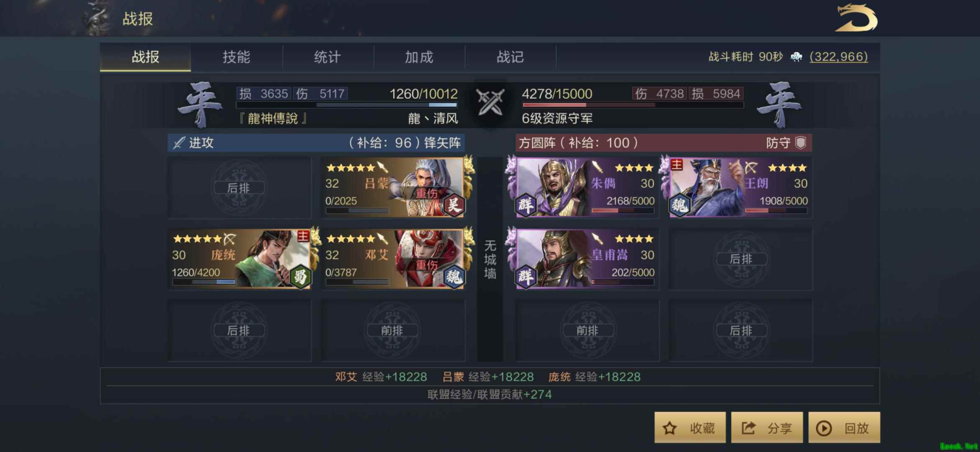Select the 加成 tab

tap(419, 57)
